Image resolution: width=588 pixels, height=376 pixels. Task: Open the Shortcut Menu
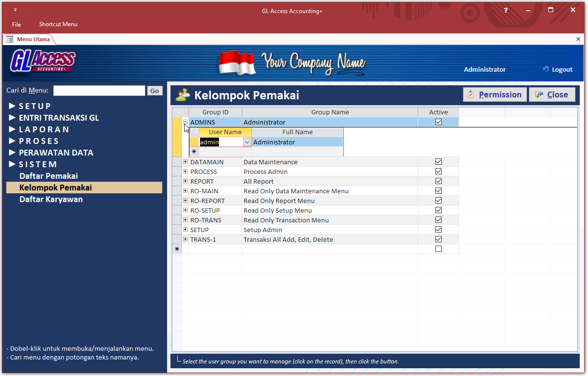[58, 24]
